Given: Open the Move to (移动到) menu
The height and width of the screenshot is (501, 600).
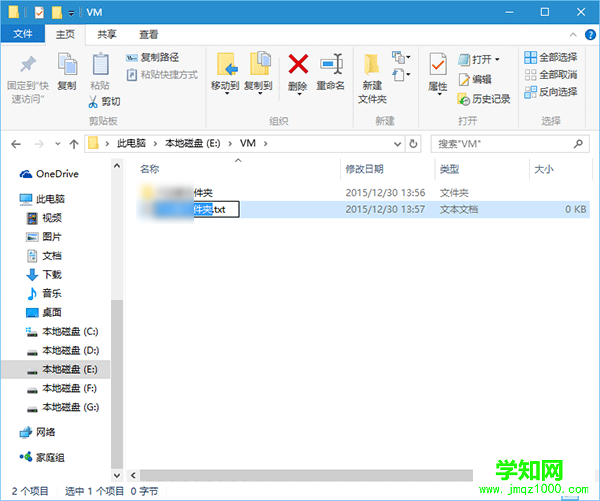Looking at the screenshot, I should click(x=225, y=73).
